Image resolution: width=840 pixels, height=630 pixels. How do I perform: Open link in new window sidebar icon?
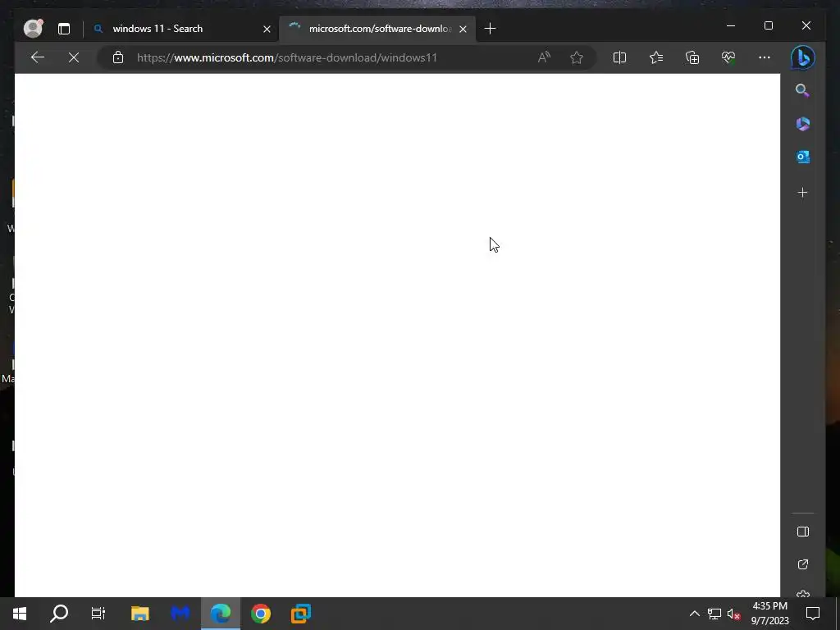(802, 564)
